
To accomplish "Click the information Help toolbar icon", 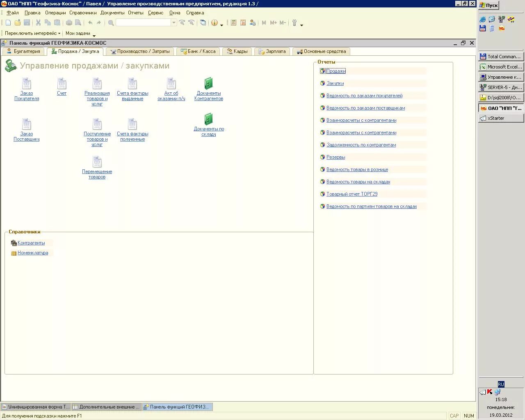I will [x=215, y=23].
